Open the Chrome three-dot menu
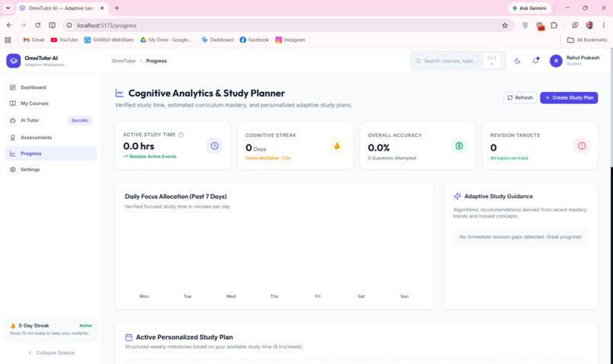Screen dimensions: 613x364 tap(604, 25)
